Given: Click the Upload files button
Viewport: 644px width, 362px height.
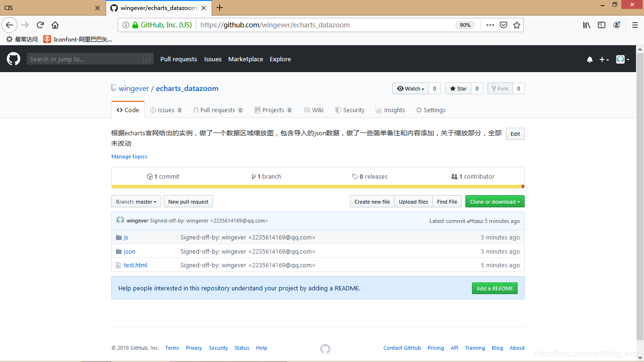Looking at the screenshot, I should click(x=413, y=202).
